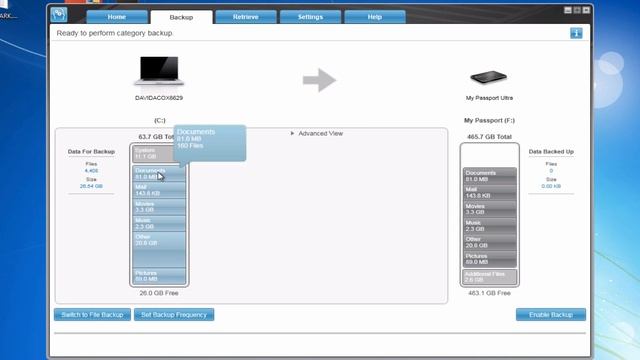Select Other category on C: drive
640x360 pixels.
pos(159,250)
